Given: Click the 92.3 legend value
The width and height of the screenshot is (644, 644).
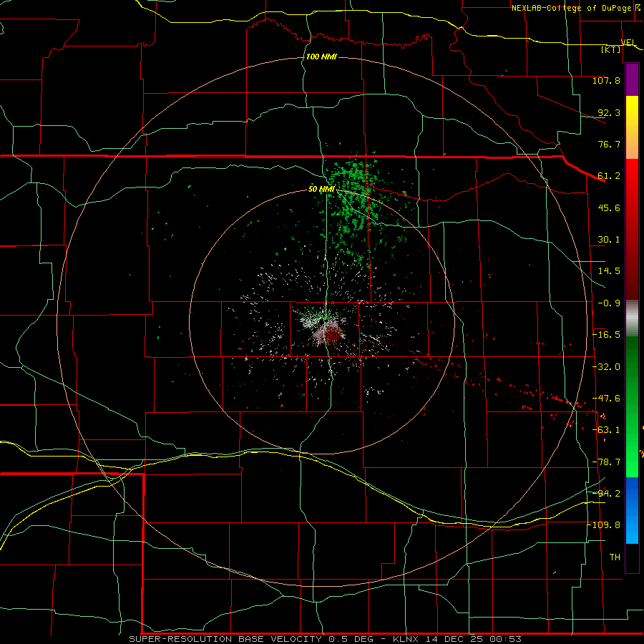Looking at the screenshot, I should tap(609, 112).
